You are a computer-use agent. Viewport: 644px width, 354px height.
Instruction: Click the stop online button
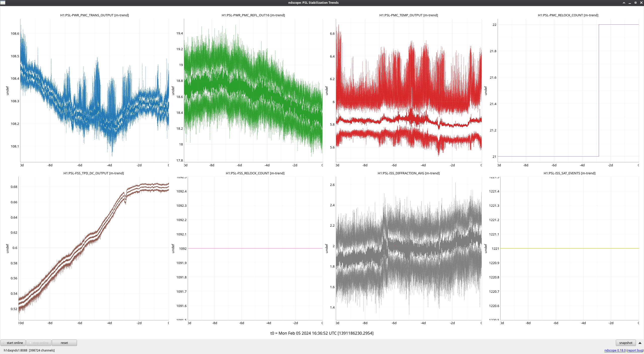click(x=39, y=343)
